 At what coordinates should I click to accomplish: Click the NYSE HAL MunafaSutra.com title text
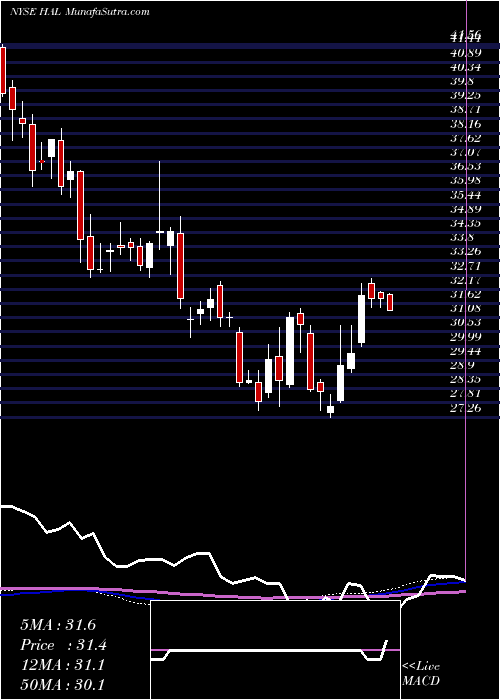79,12
